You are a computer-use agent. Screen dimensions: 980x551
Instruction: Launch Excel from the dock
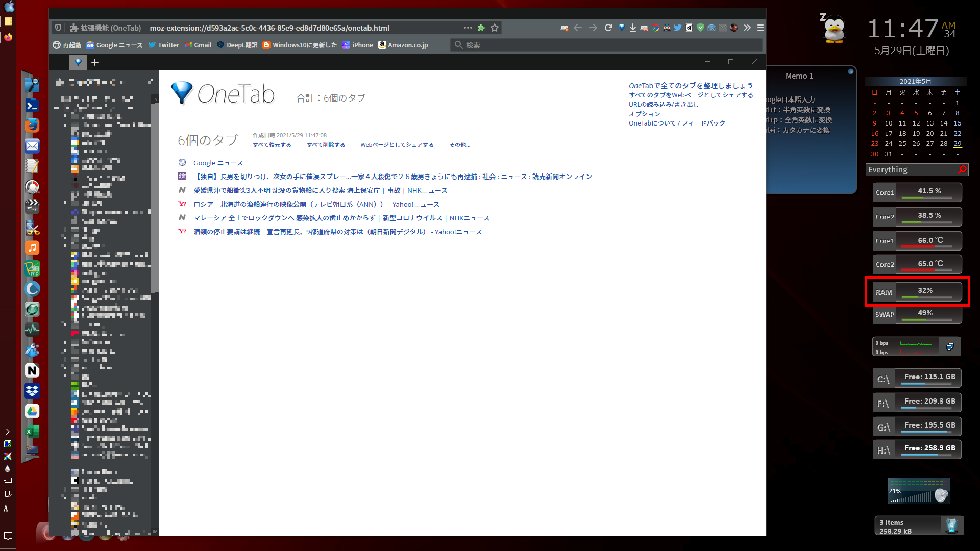click(32, 432)
